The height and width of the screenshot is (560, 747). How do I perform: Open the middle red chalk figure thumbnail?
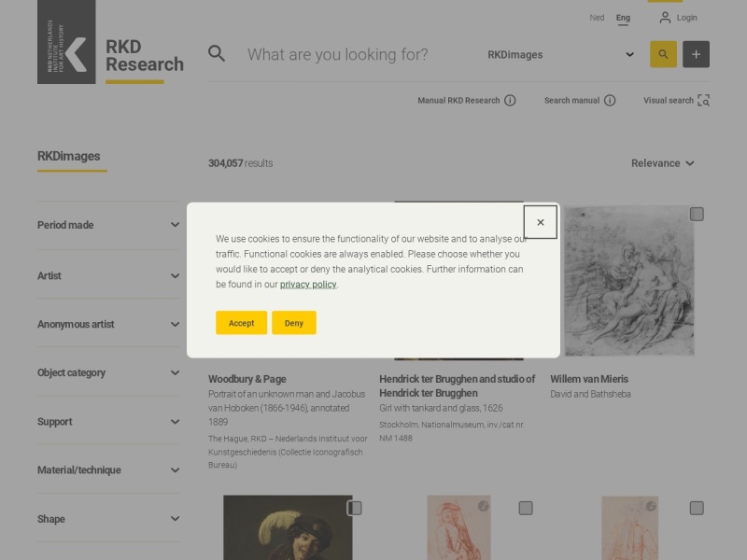(x=458, y=527)
